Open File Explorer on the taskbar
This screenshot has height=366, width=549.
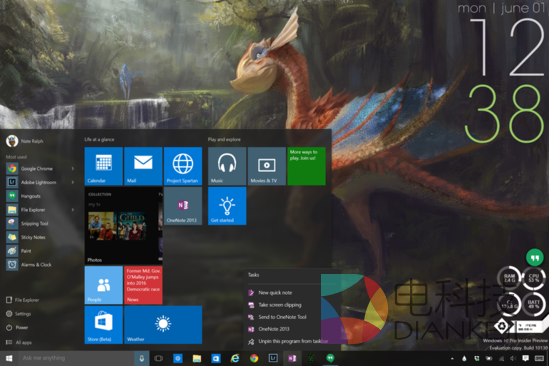click(x=197, y=358)
